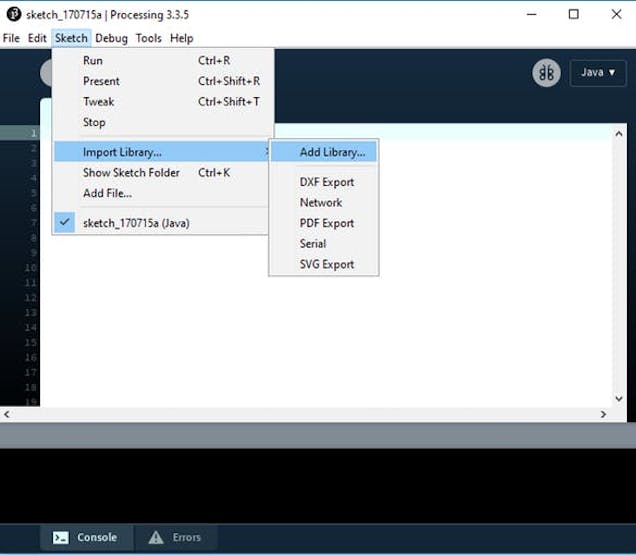
Task: Select Stop in the Sketch menu
Action: (x=163, y=122)
